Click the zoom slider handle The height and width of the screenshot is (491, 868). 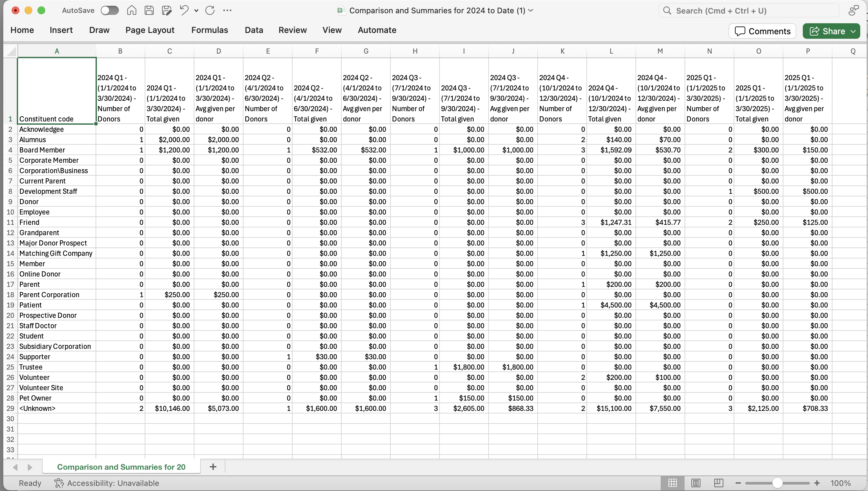coord(777,483)
